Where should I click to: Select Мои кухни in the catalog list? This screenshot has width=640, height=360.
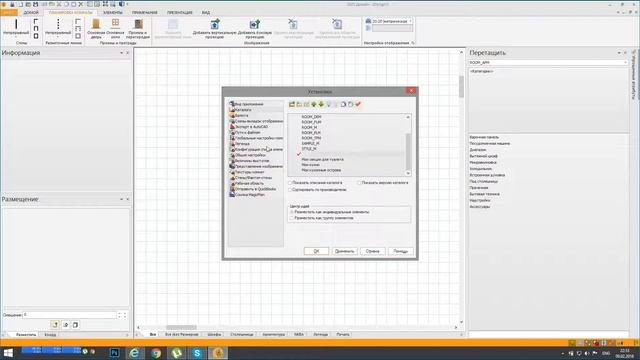click(x=311, y=165)
